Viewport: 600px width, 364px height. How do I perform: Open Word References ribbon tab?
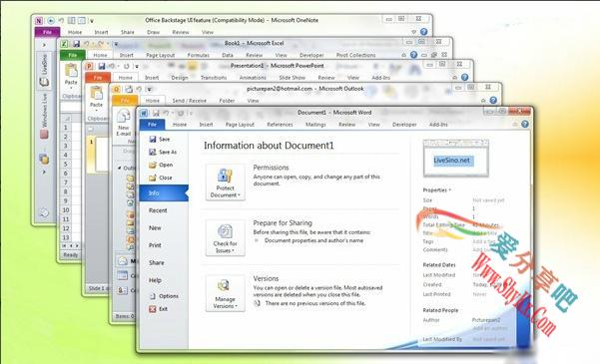280,125
